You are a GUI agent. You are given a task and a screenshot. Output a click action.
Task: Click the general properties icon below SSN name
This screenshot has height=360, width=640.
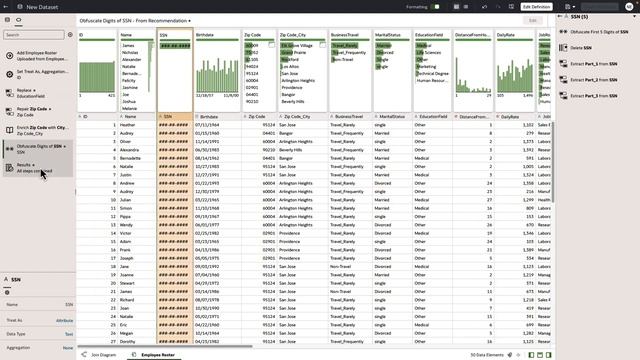[x=7, y=293]
